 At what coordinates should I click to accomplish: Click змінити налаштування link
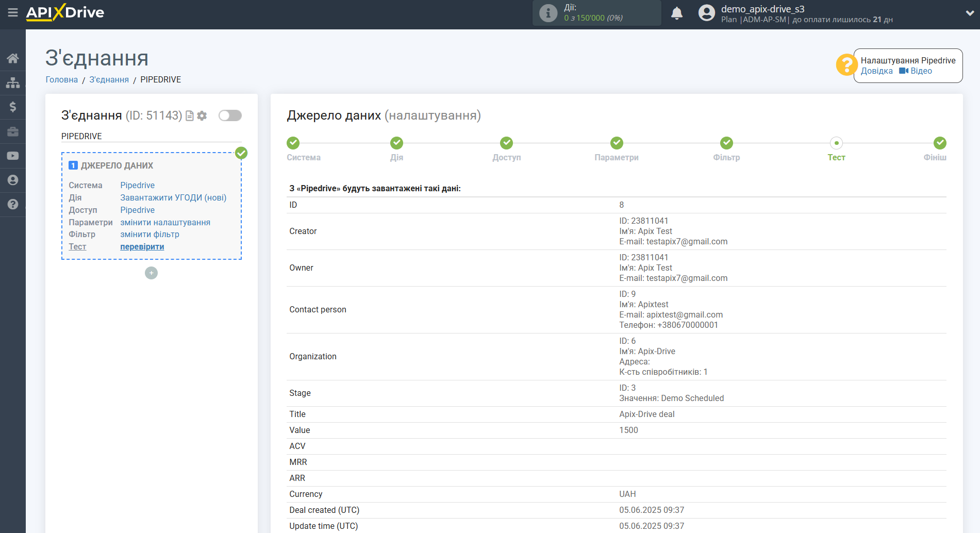click(165, 222)
